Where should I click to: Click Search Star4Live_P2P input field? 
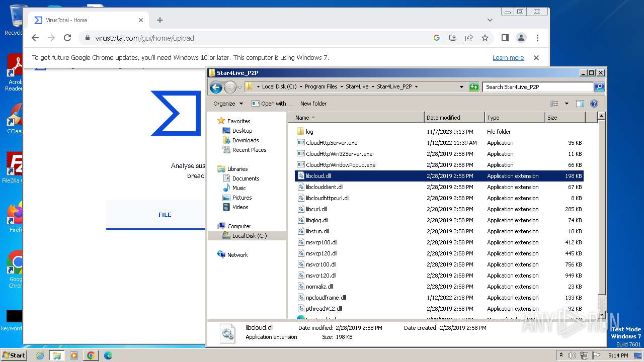pos(538,87)
